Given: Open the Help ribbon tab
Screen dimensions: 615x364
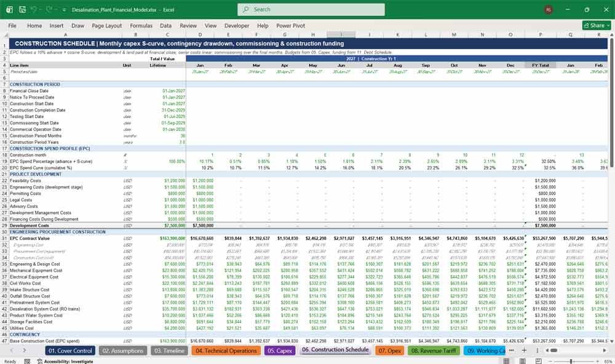Looking at the screenshot, I should click(x=263, y=25).
